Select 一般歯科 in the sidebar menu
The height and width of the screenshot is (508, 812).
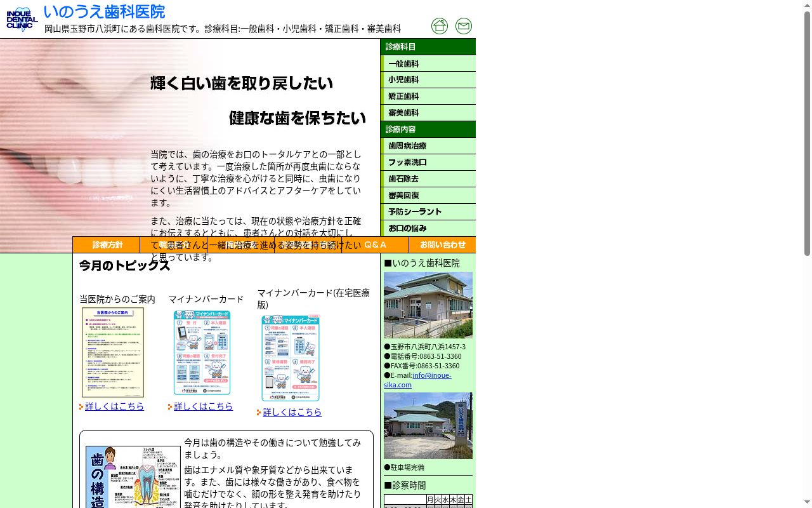pyautogui.click(x=428, y=63)
